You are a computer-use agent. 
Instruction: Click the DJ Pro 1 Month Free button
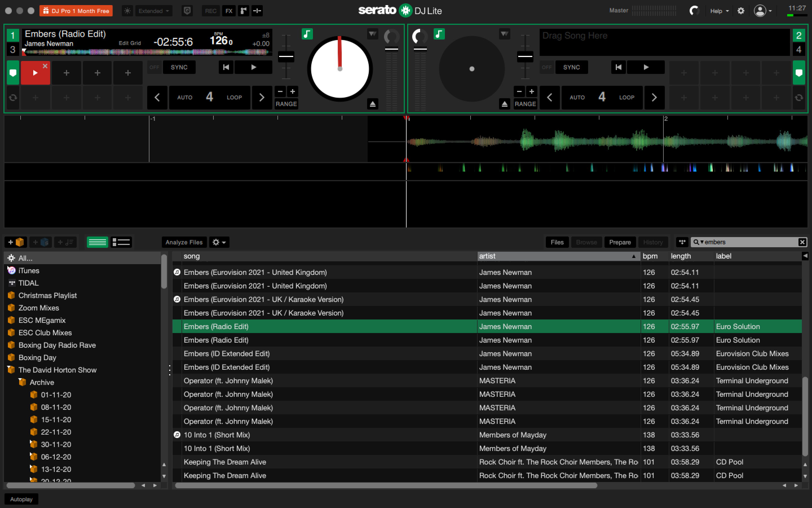tap(76, 11)
